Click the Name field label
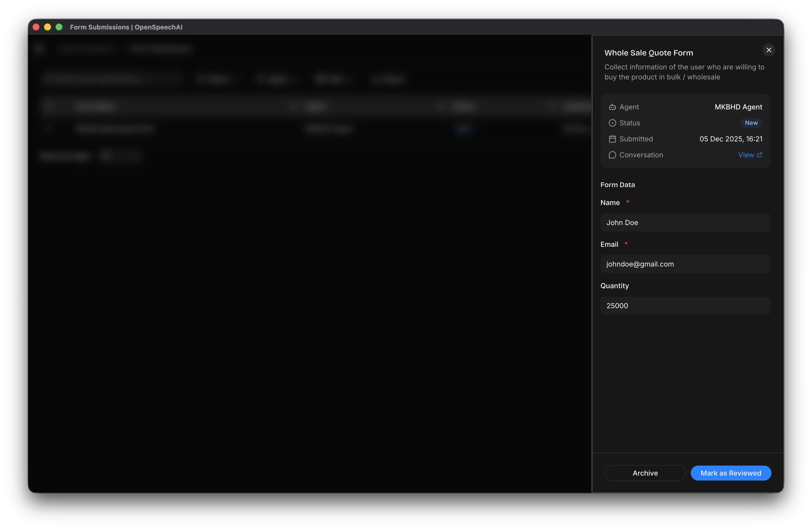The width and height of the screenshot is (812, 530). (610, 203)
